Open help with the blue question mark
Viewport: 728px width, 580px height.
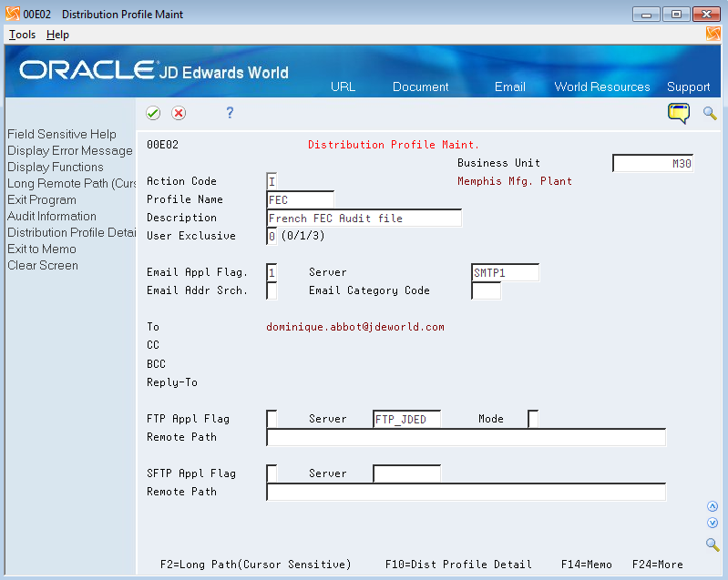pos(230,113)
